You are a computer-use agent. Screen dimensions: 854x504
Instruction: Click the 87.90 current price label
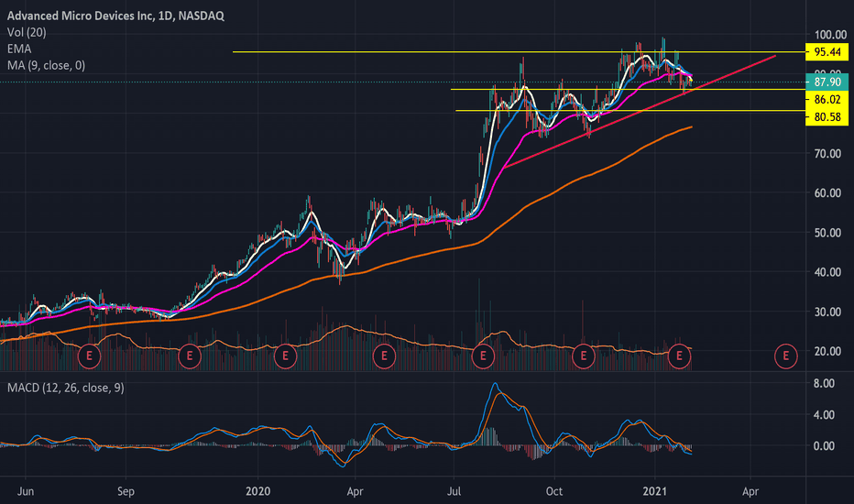click(827, 82)
